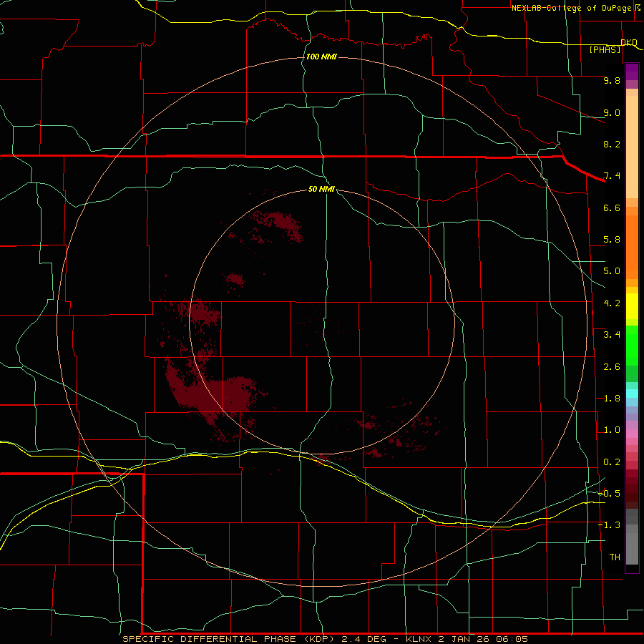This screenshot has height=644, width=644.
Task: Click the purple top segment of color bar
Action: pos(632,72)
